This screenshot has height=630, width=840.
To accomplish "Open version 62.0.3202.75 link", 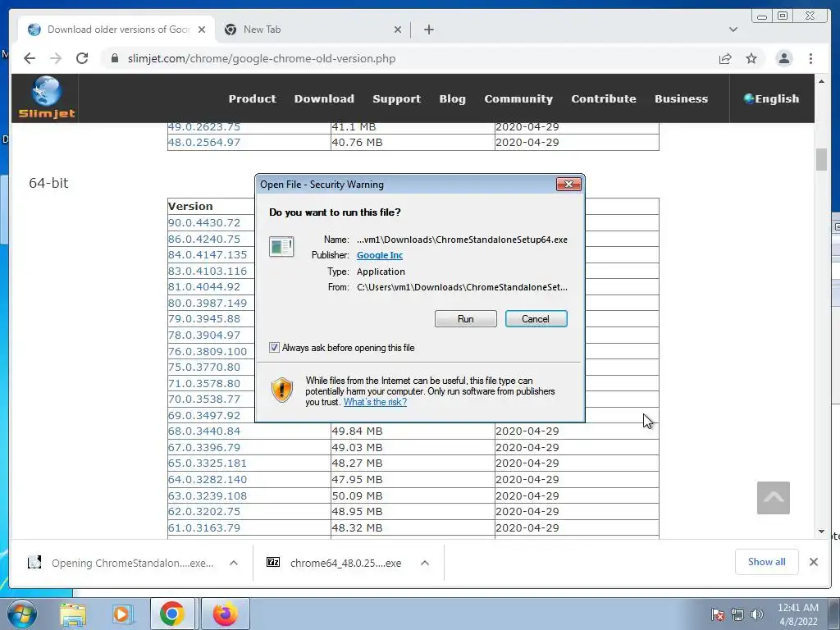I will click(x=204, y=512).
